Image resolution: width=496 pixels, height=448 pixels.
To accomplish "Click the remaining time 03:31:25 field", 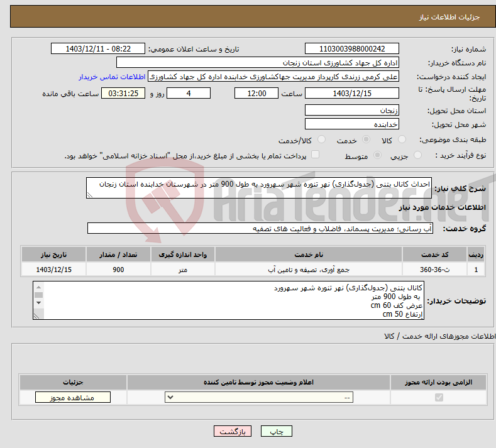I will coord(123,93).
